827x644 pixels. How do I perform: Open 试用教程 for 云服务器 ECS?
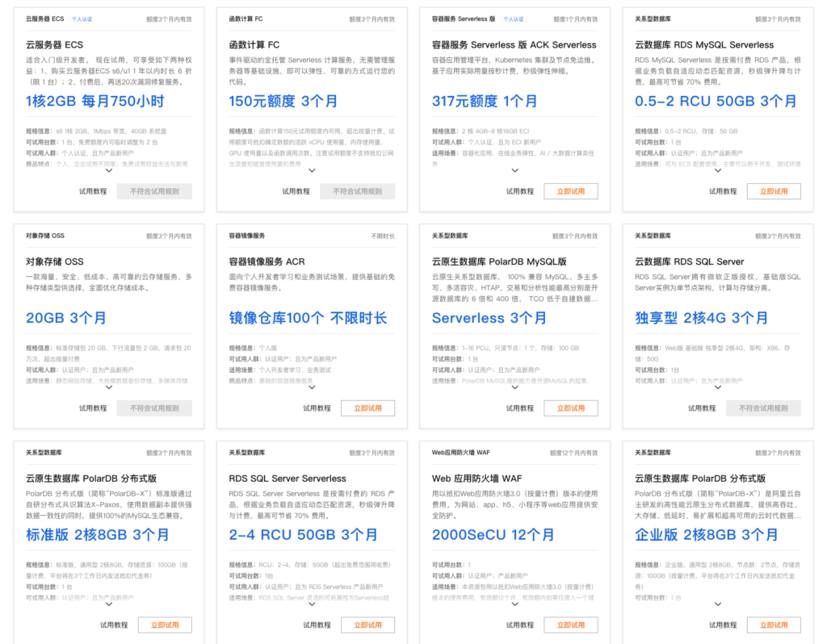tap(93, 191)
